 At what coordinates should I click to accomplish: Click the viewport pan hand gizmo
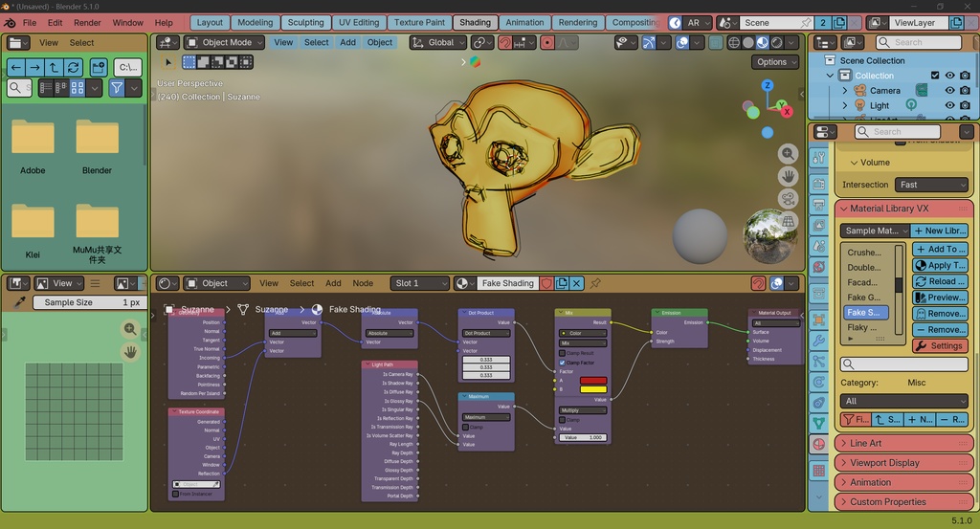click(x=789, y=177)
